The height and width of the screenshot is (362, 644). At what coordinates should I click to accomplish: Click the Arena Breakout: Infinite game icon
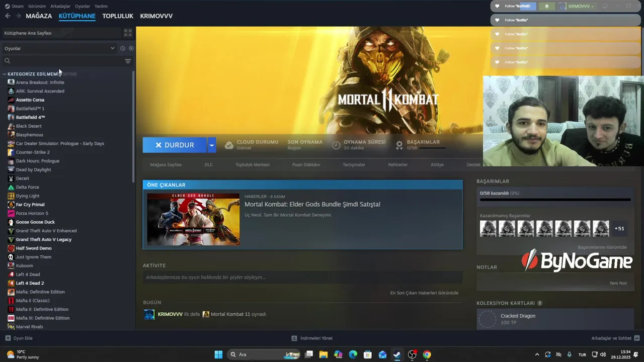coord(11,82)
